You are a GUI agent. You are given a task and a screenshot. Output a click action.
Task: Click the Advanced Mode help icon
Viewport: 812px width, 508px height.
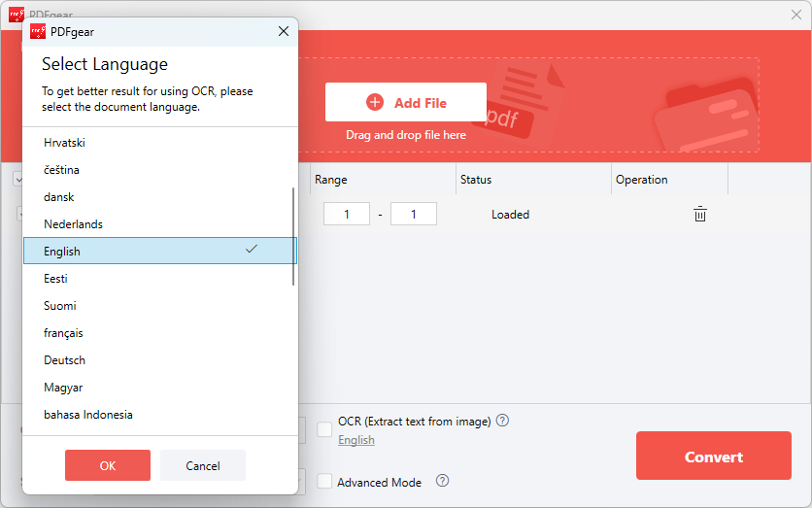442,481
